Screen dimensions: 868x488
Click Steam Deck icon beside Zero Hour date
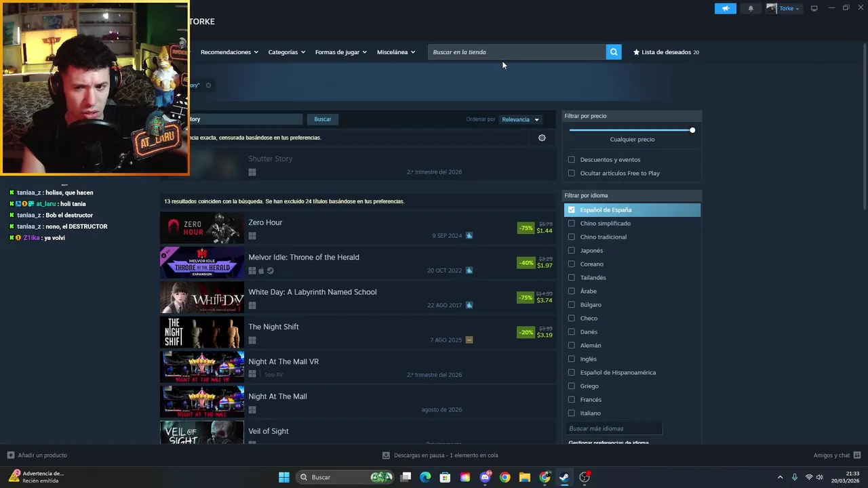[469, 236]
